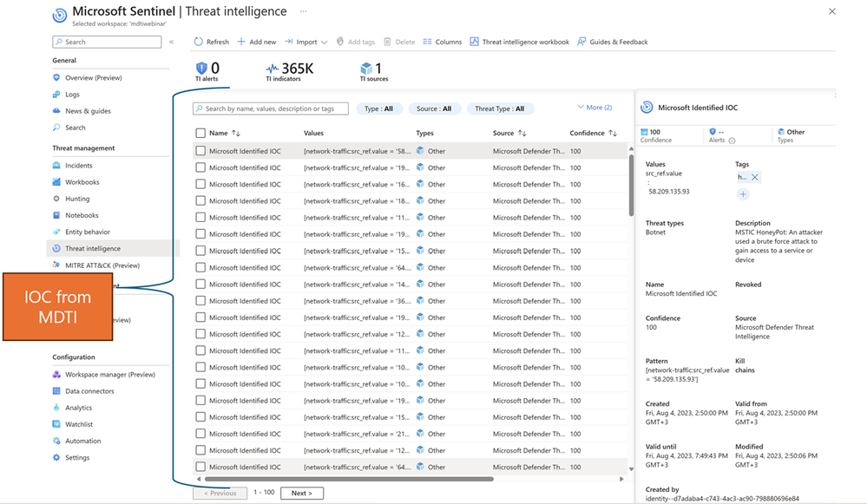Click indicator search field
The width and height of the screenshot is (867, 504).
coord(271,108)
